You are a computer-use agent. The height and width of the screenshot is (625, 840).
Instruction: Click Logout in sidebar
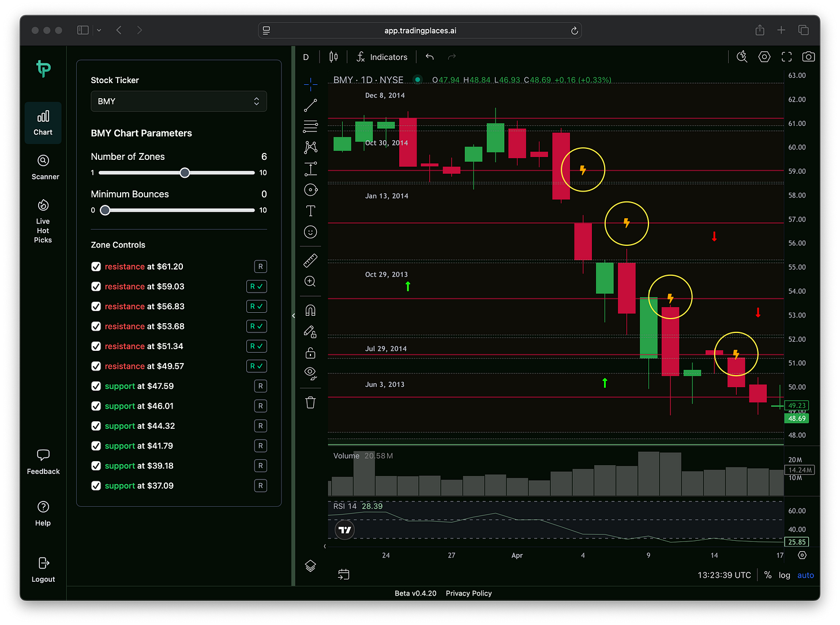click(x=43, y=570)
